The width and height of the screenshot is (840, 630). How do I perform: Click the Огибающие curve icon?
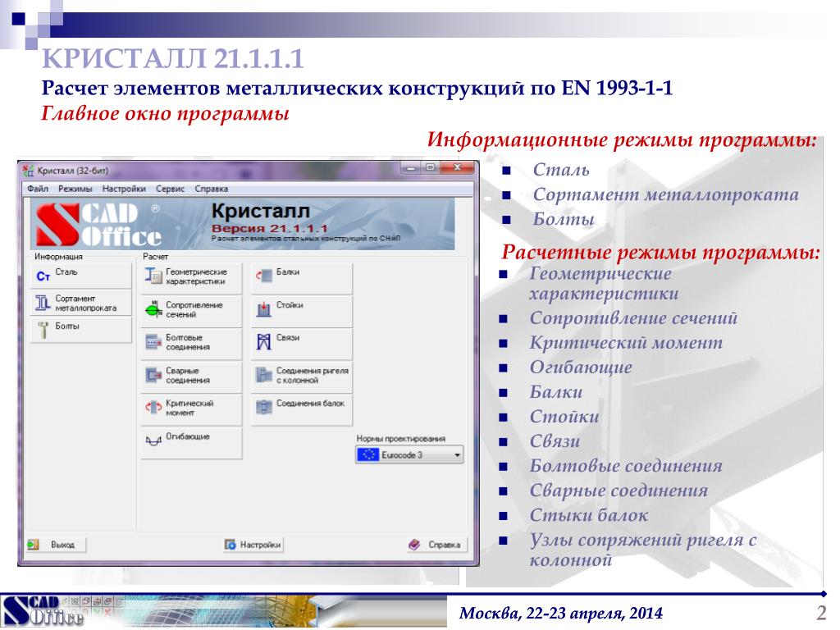pos(153,441)
